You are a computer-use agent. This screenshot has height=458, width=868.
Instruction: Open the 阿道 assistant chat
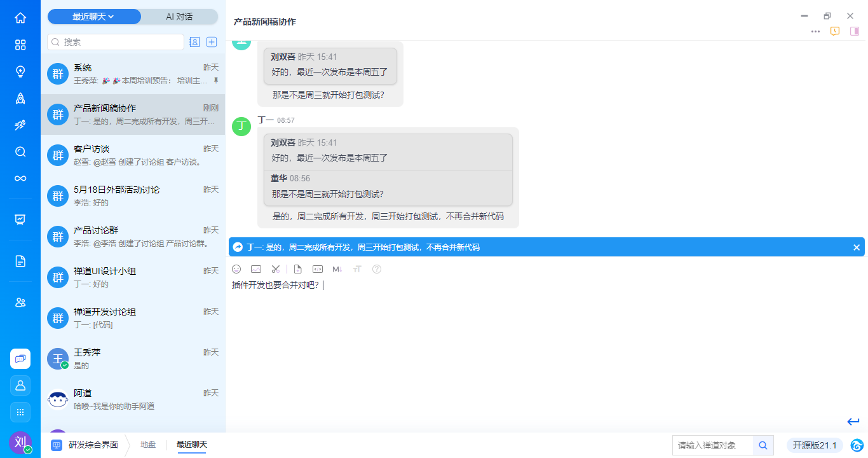[133, 399]
